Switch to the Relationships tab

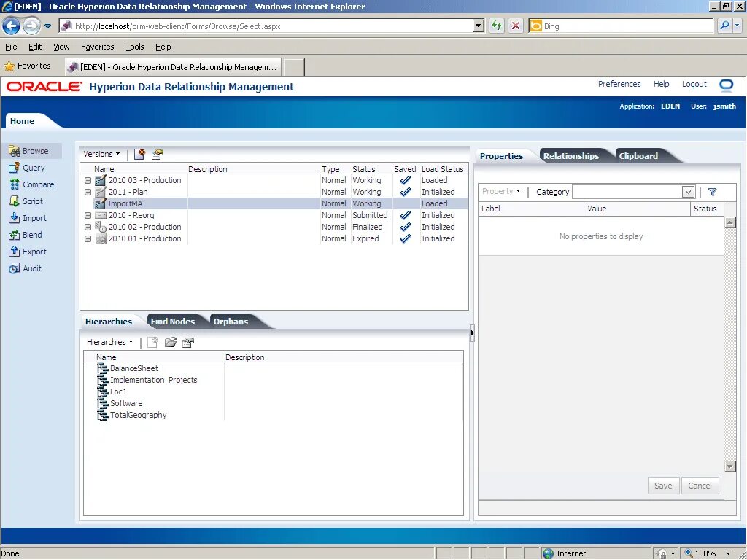(570, 156)
